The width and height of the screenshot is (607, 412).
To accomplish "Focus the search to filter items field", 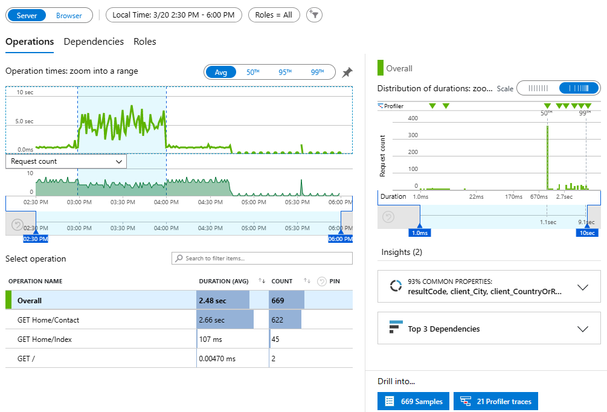I will coord(262,258).
